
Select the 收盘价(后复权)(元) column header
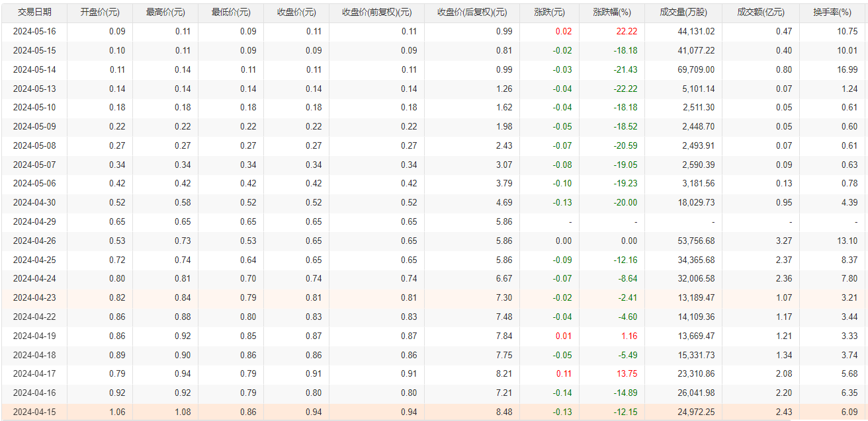[472, 13]
